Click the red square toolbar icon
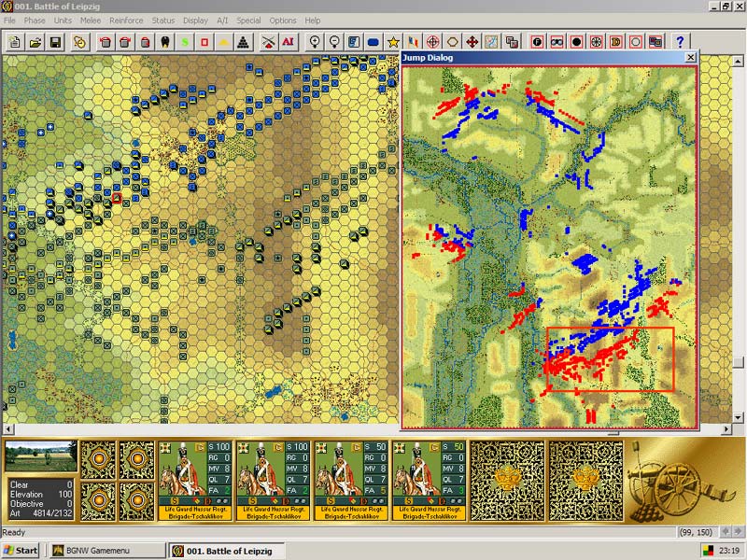This screenshot has height=560, width=747. 204,42
